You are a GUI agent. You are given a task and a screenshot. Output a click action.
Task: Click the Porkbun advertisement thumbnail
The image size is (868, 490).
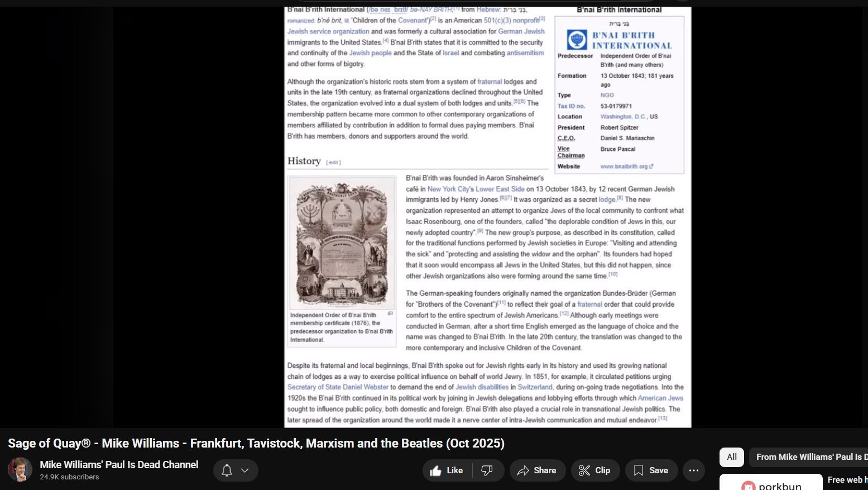770,483
